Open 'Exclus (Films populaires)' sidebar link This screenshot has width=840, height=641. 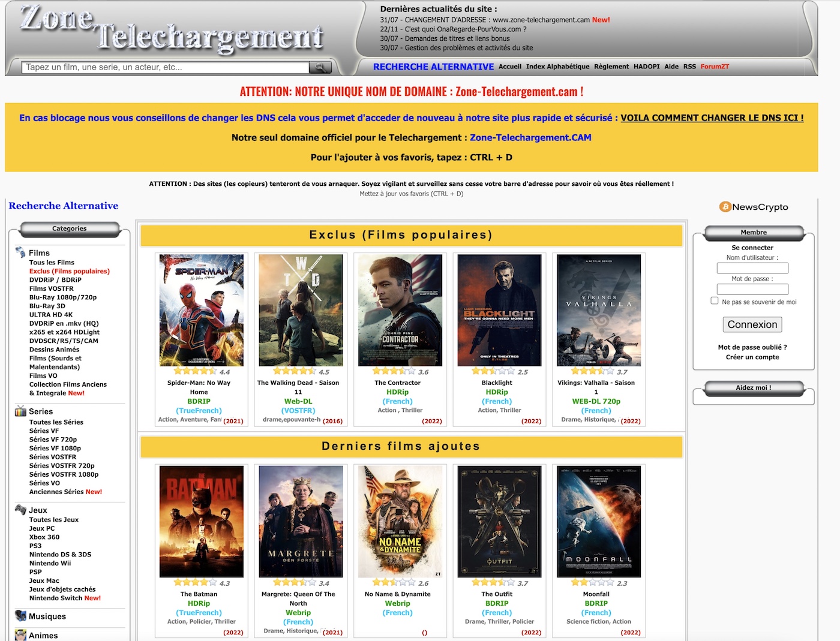(70, 271)
